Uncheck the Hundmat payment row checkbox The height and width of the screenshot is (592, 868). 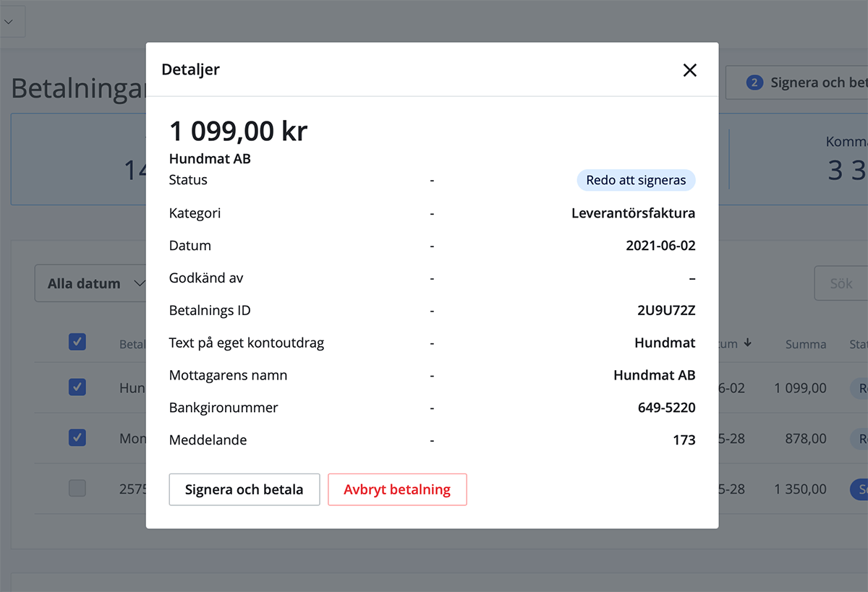click(77, 387)
